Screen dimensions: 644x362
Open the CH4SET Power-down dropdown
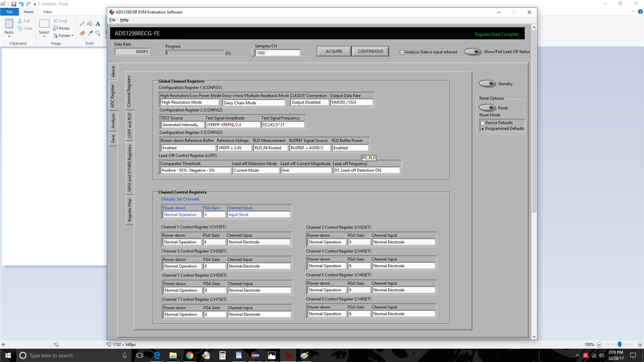(327, 266)
